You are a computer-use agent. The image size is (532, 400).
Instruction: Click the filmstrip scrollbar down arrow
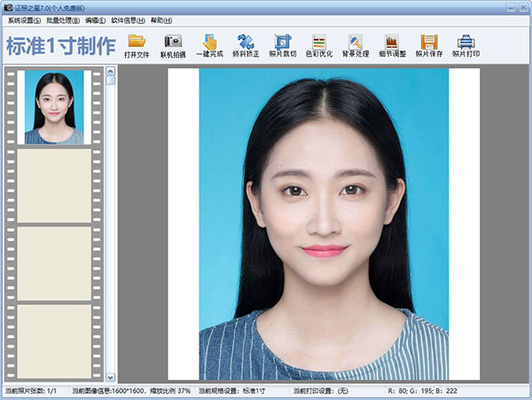tap(111, 377)
